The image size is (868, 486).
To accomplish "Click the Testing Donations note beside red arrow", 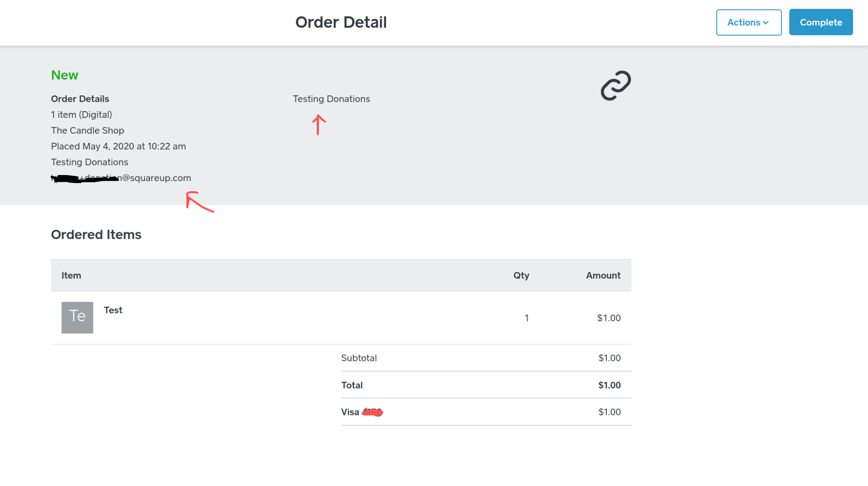I will 331,99.
